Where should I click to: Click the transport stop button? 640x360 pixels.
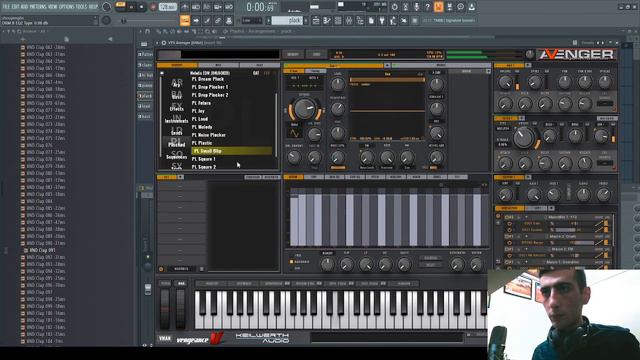(x=141, y=7)
